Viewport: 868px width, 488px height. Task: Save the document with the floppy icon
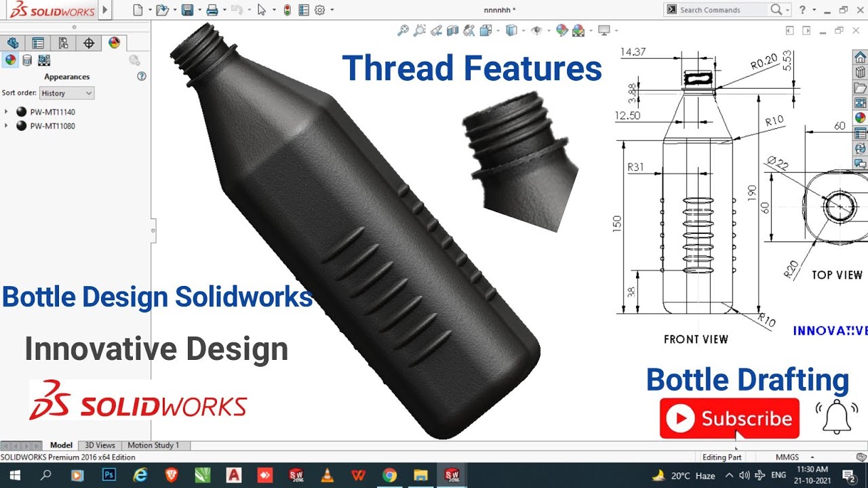tap(187, 10)
